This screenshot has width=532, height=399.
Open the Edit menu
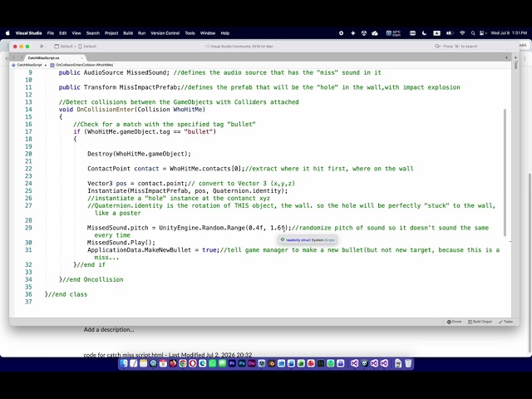coord(63,33)
